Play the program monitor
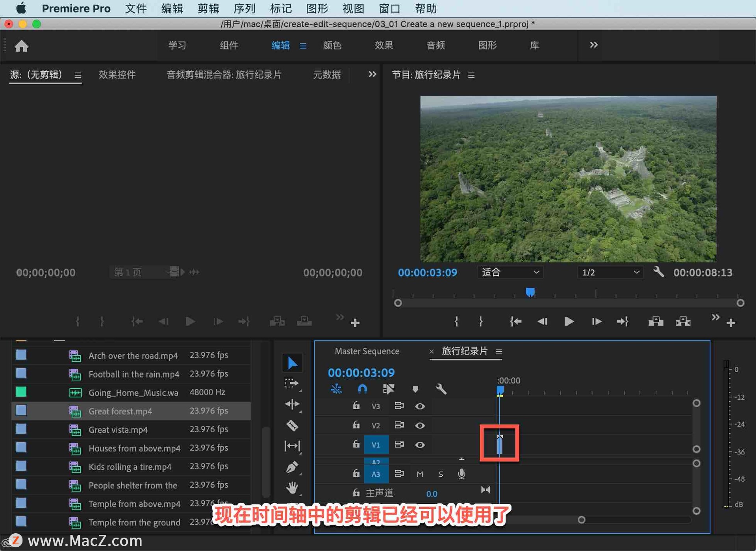756x551 pixels. coord(569,322)
